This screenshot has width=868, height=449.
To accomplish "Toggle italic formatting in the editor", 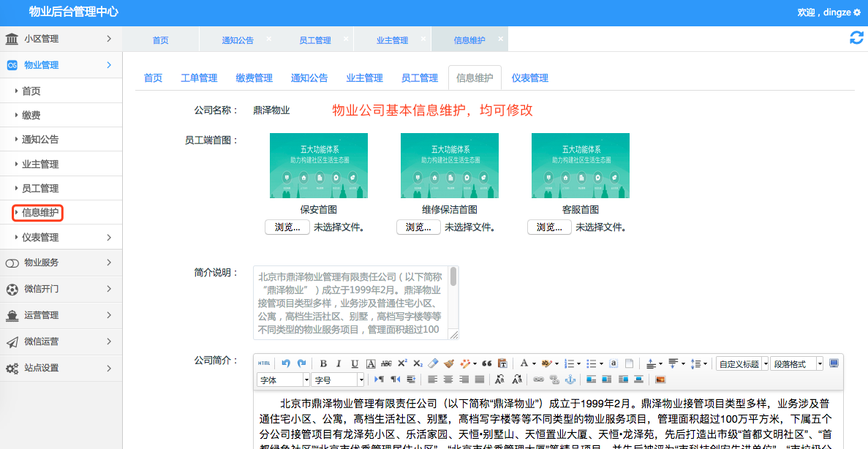I will [x=339, y=363].
